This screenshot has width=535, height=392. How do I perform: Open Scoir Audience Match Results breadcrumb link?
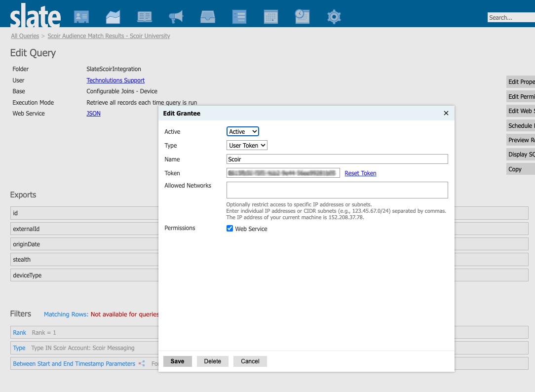109,36
